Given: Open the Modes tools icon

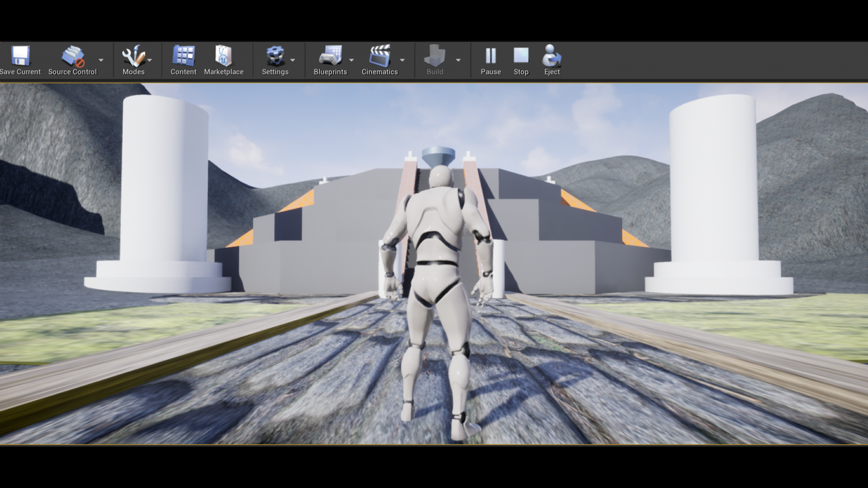Looking at the screenshot, I should 133,56.
